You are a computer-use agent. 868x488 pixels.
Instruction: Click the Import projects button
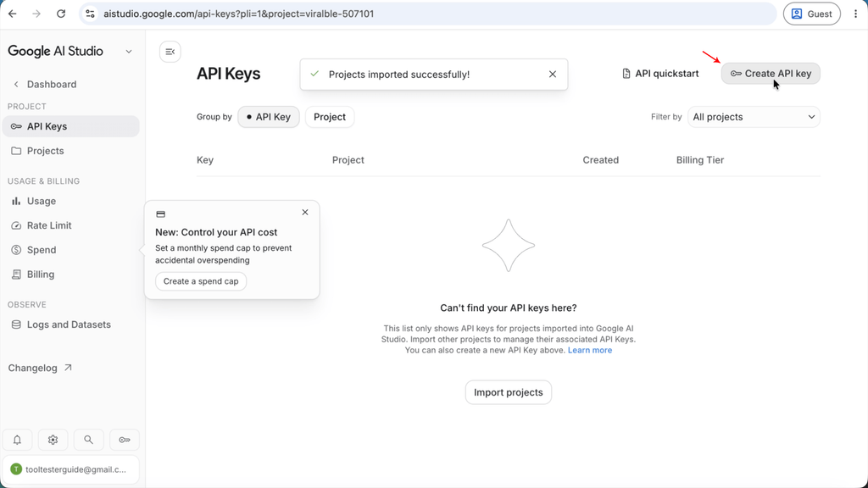click(509, 392)
